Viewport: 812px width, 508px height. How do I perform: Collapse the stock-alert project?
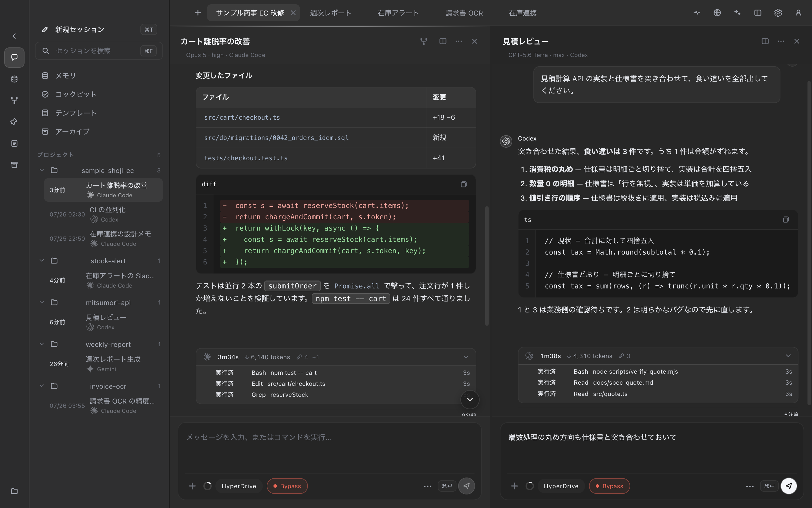point(42,261)
